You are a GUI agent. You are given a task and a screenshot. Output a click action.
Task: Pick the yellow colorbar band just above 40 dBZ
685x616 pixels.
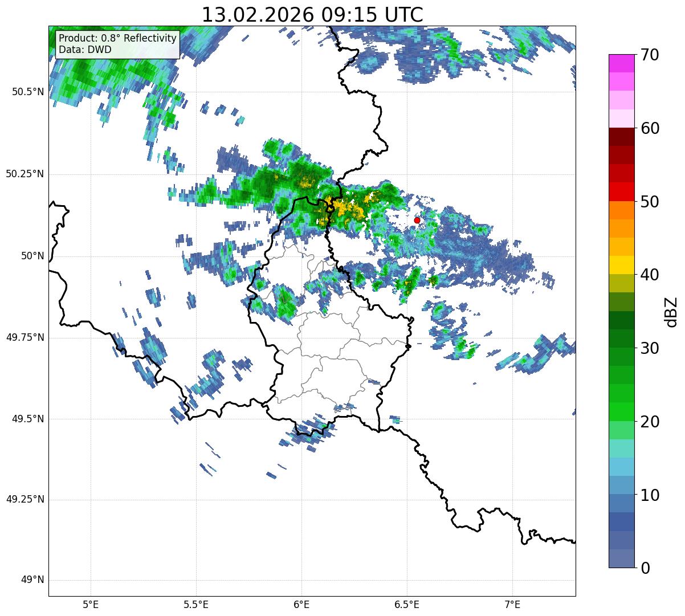click(621, 266)
